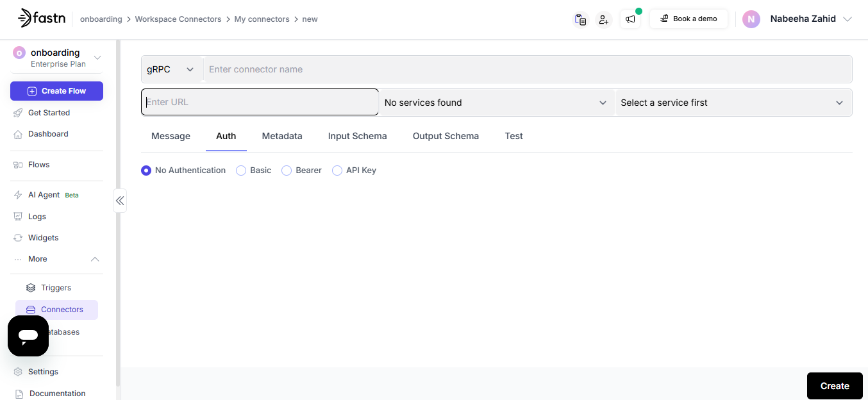
Task: Select Triggers under More
Action: 54,287
